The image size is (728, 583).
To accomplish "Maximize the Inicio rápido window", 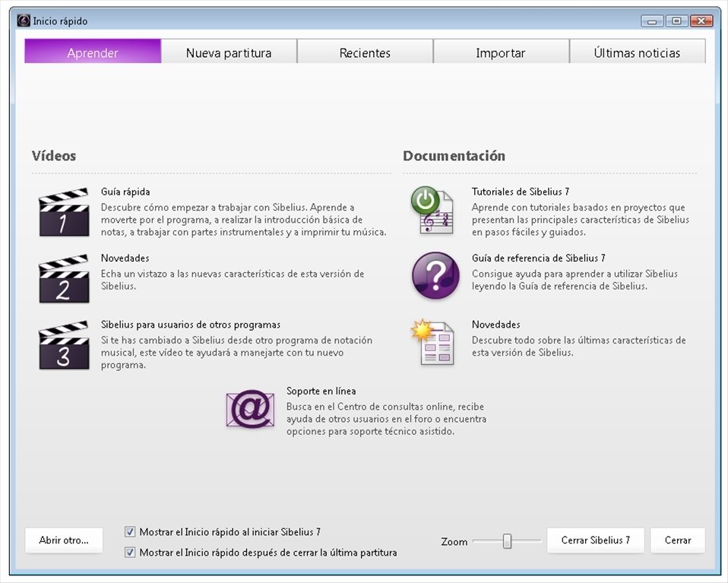I will (x=676, y=21).
